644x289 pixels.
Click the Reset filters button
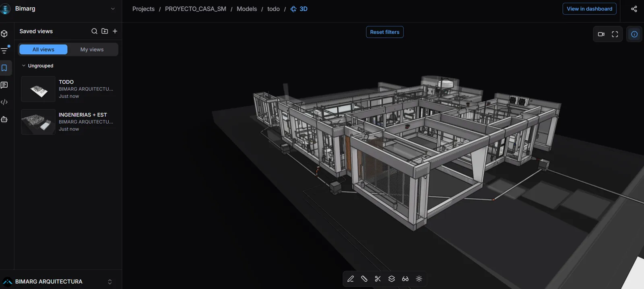point(385,32)
